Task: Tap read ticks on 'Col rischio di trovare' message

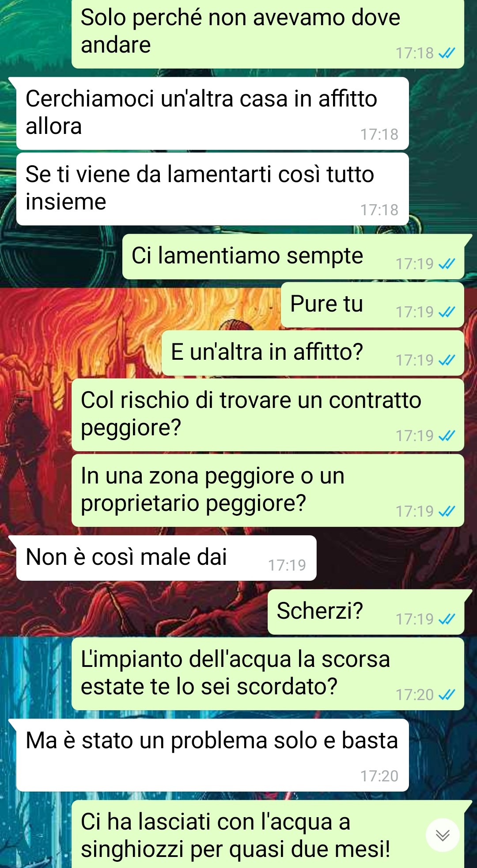Action: pyautogui.click(x=447, y=436)
